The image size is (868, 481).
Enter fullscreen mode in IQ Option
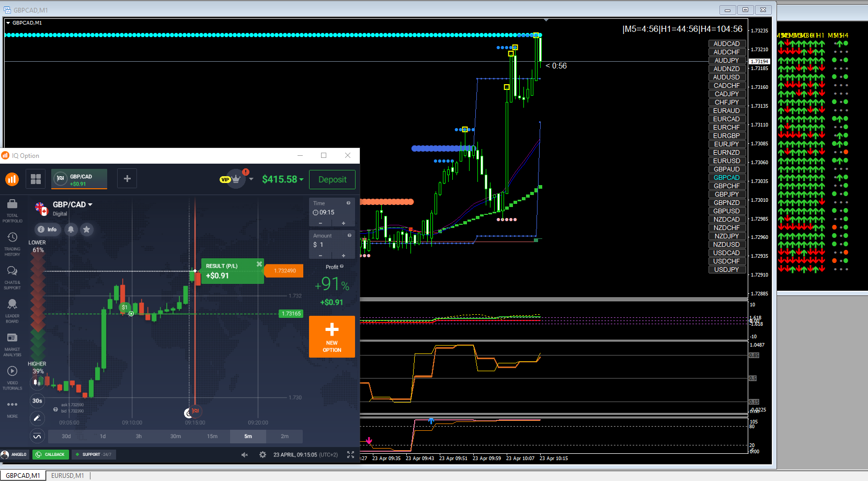(350, 455)
